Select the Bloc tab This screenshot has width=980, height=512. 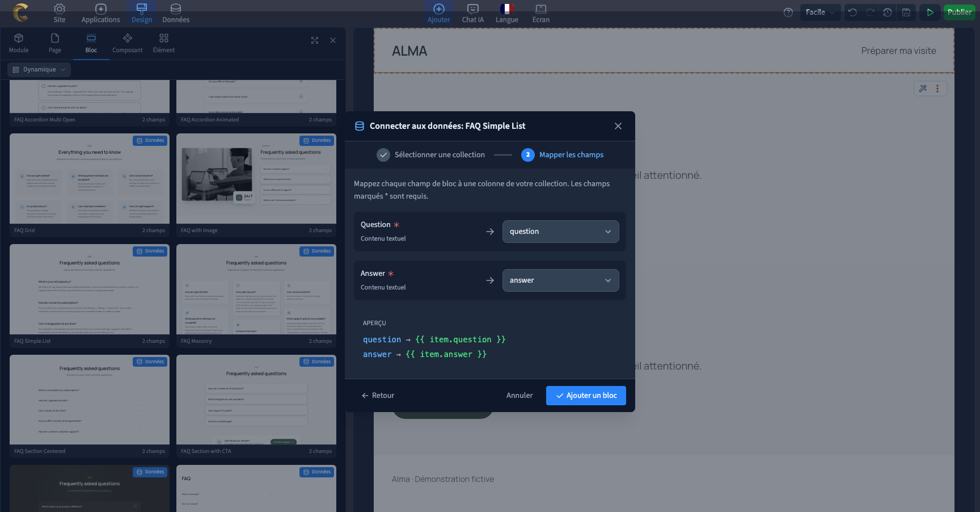pos(91,43)
